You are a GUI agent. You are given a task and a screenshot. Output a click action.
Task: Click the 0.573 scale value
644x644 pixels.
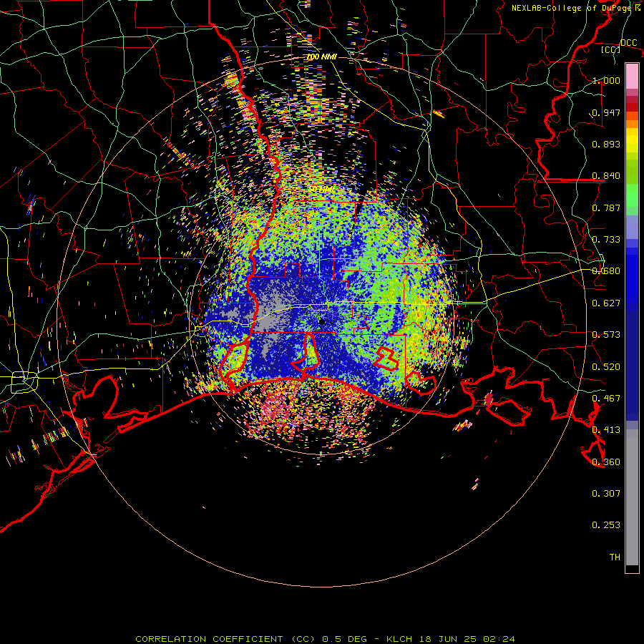(606, 335)
